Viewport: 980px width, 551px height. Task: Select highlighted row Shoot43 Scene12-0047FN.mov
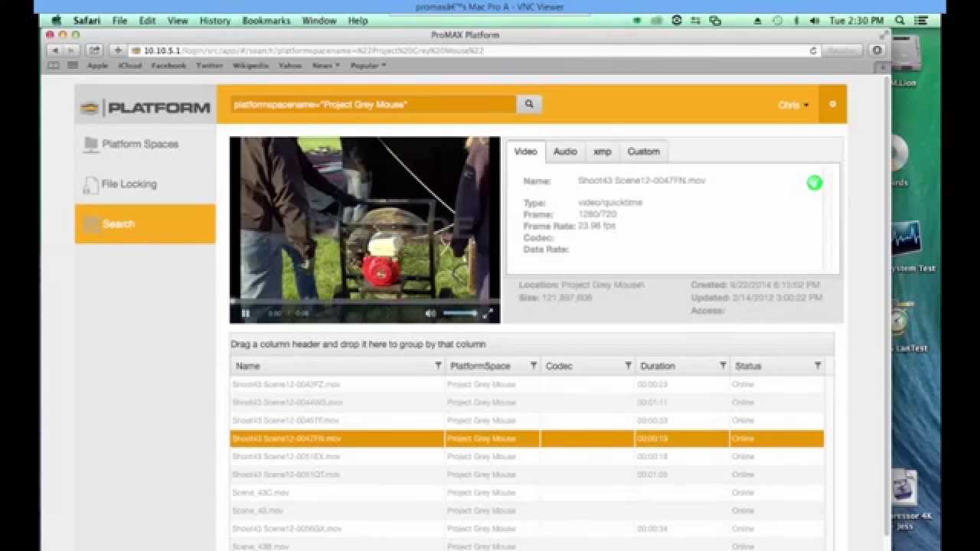(527, 439)
